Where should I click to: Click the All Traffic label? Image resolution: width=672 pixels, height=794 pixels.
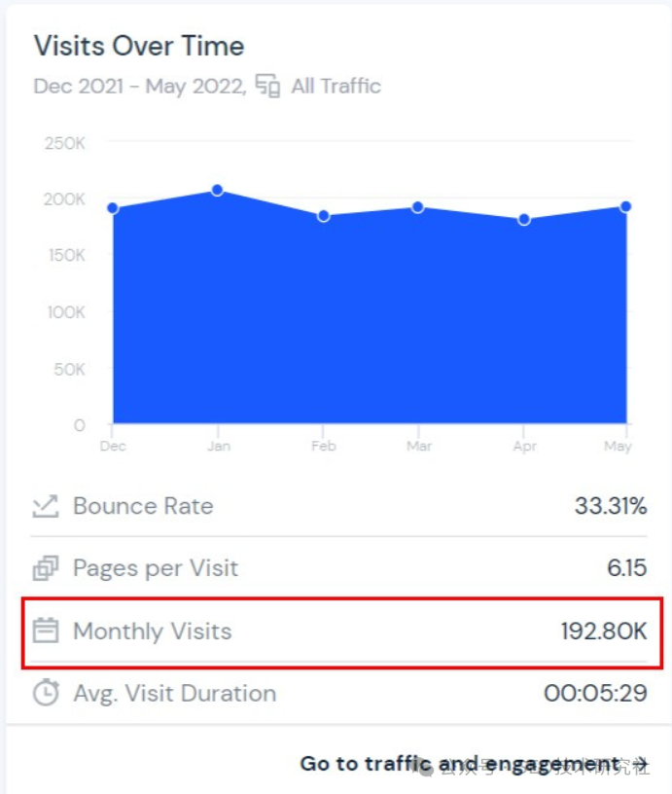[x=336, y=86]
